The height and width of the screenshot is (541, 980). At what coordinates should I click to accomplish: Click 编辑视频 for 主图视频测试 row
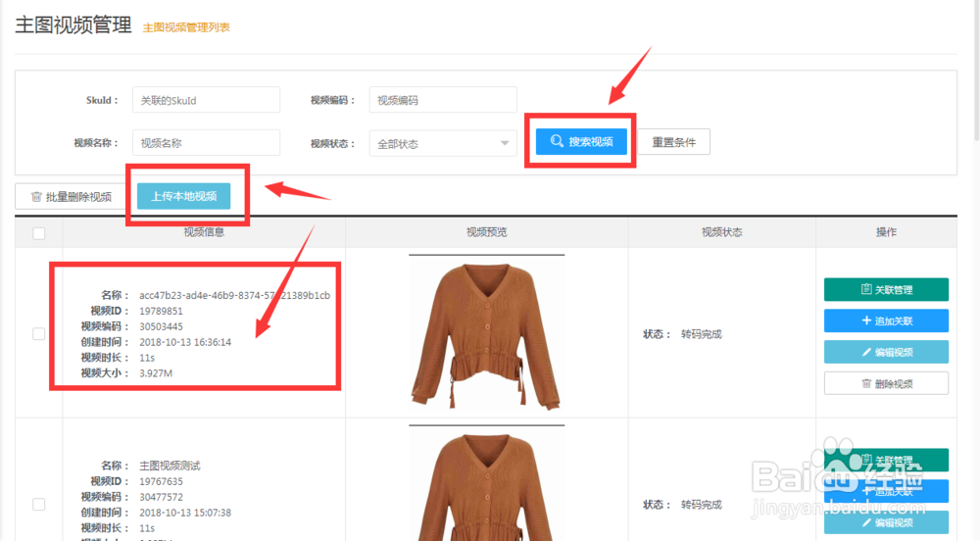coord(886,522)
